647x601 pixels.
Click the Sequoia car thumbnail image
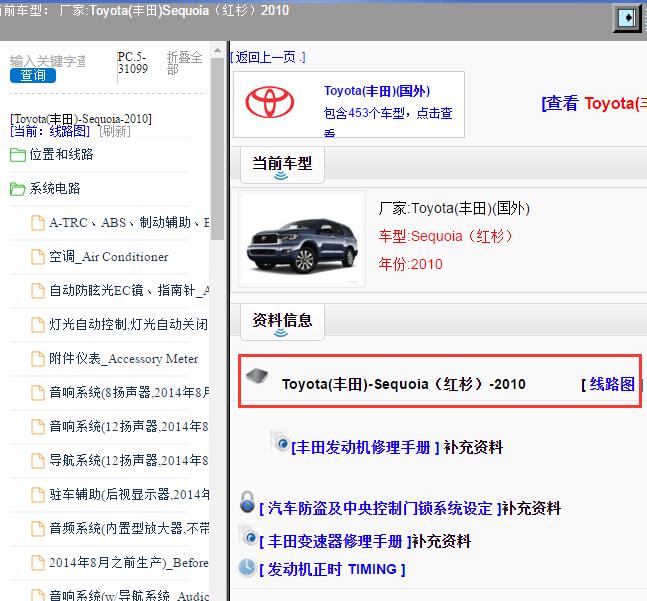point(302,240)
